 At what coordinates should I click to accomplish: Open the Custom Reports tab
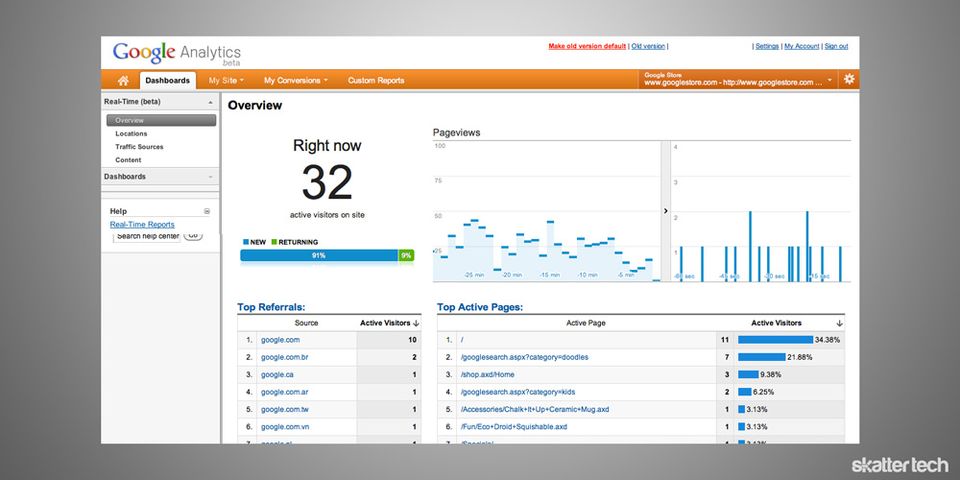(376, 80)
